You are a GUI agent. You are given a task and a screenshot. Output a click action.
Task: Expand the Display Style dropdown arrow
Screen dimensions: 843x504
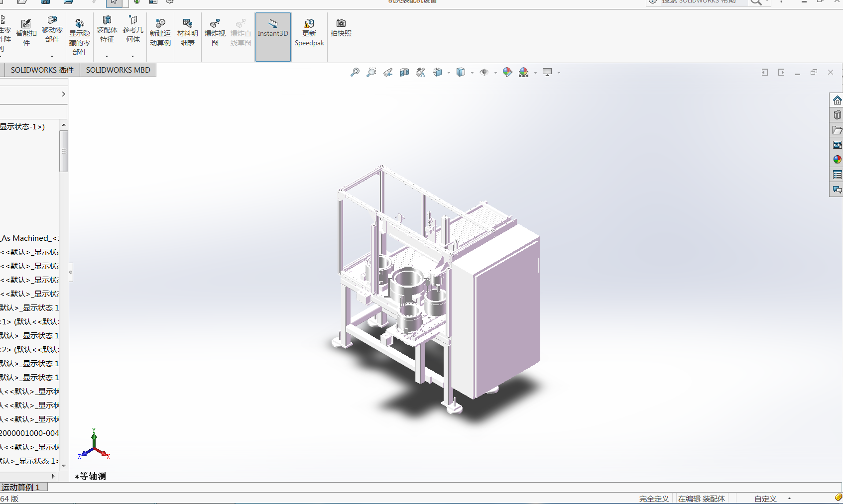point(472,73)
